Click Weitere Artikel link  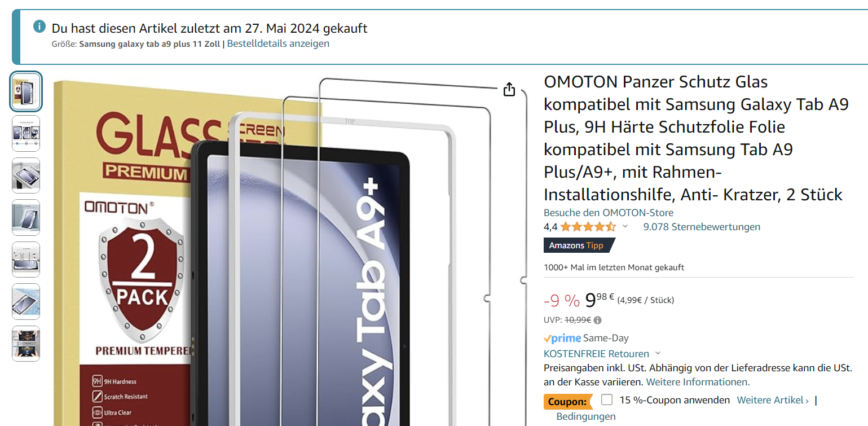pos(773,400)
